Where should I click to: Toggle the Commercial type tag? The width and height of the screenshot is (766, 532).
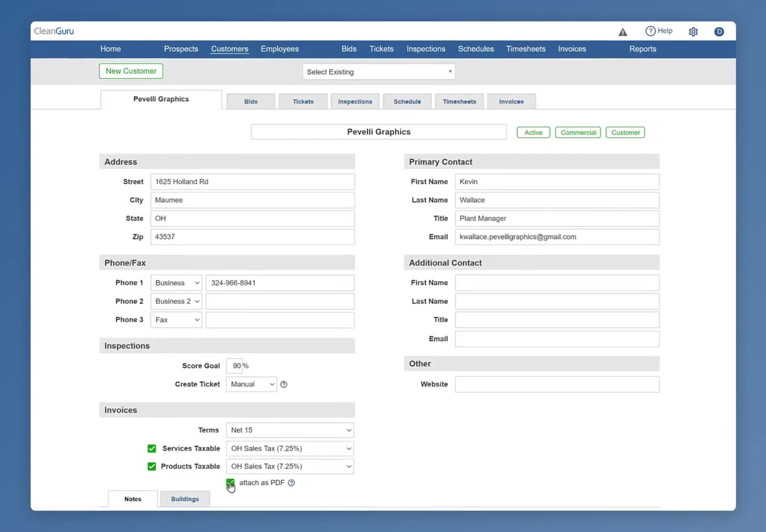click(578, 133)
